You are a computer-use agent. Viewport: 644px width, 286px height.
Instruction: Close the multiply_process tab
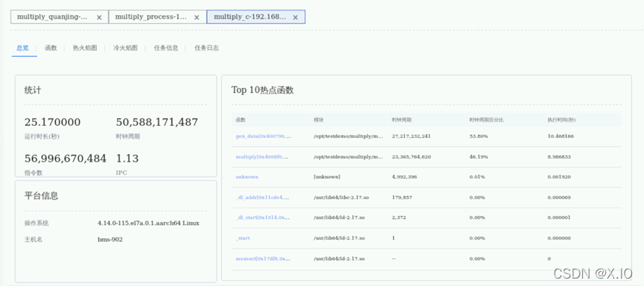tap(197, 17)
